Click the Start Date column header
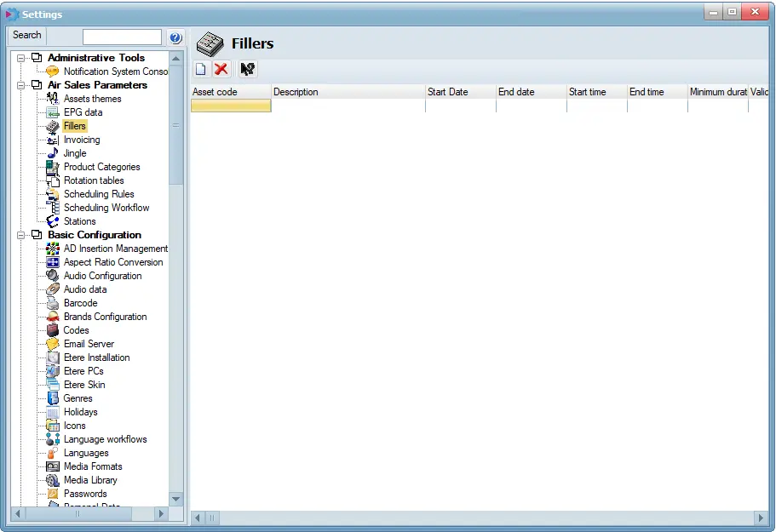Image resolution: width=776 pixels, height=532 pixels. point(460,92)
